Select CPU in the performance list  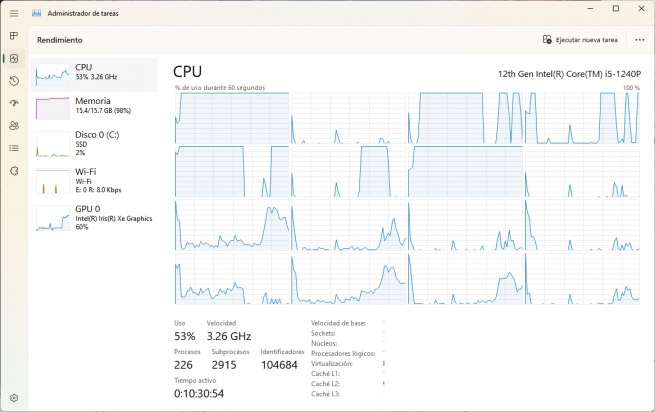click(95, 74)
